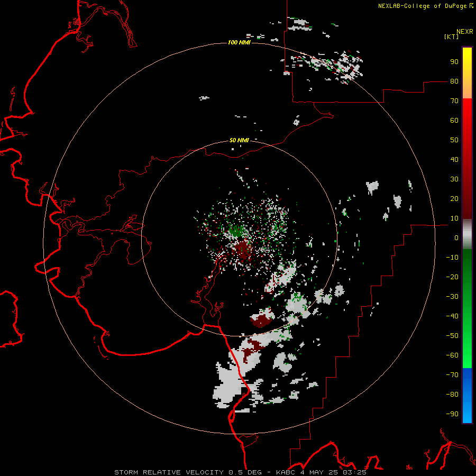Click the -40 scale value
This screenshot has width=476, height=476.
click(452, 316)
